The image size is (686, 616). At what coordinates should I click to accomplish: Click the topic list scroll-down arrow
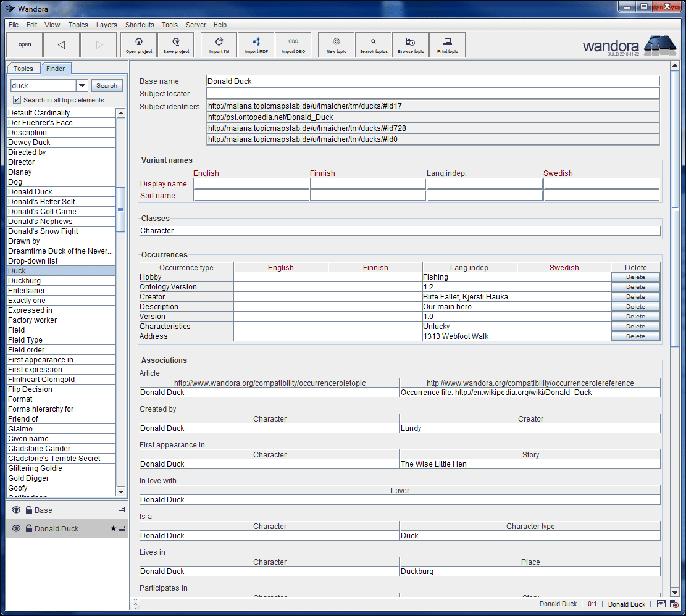pyautogui.click(x=121, y=491)
